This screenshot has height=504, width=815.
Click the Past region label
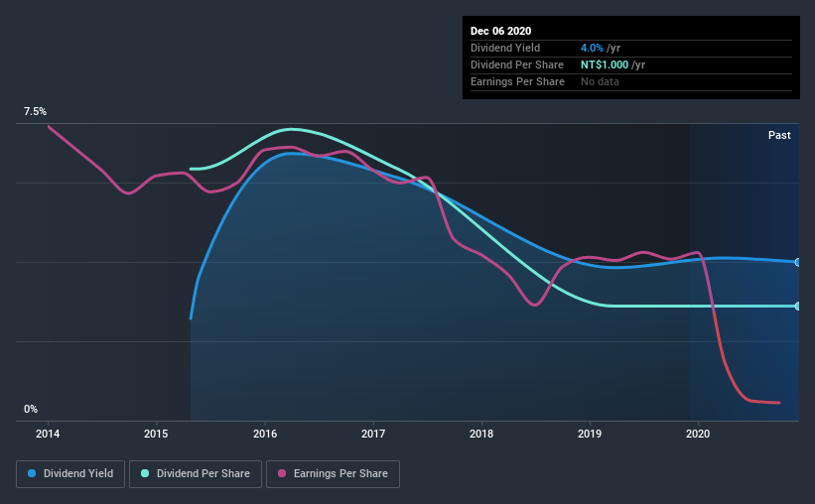(x=779, y=135)
